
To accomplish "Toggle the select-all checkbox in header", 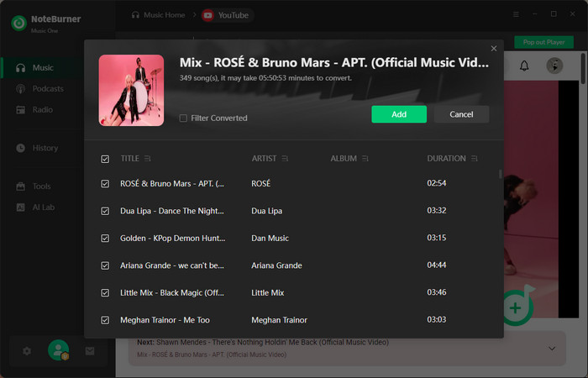I will point(105,159).
